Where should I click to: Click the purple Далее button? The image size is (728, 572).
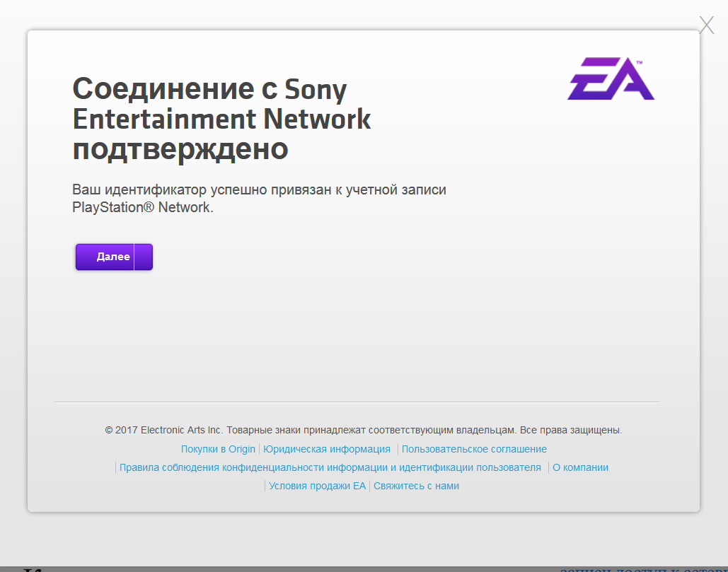[114, 257]
